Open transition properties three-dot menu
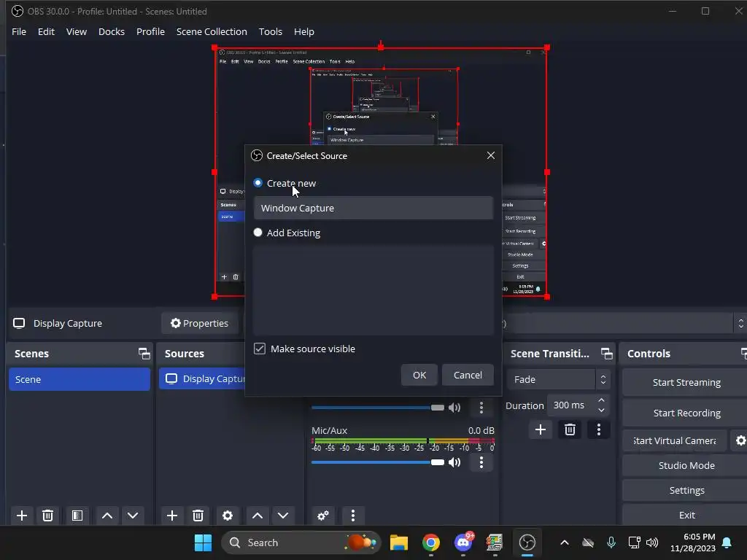Image resolution: width=747 pixels, height=560 pixels. coord(599,429)
